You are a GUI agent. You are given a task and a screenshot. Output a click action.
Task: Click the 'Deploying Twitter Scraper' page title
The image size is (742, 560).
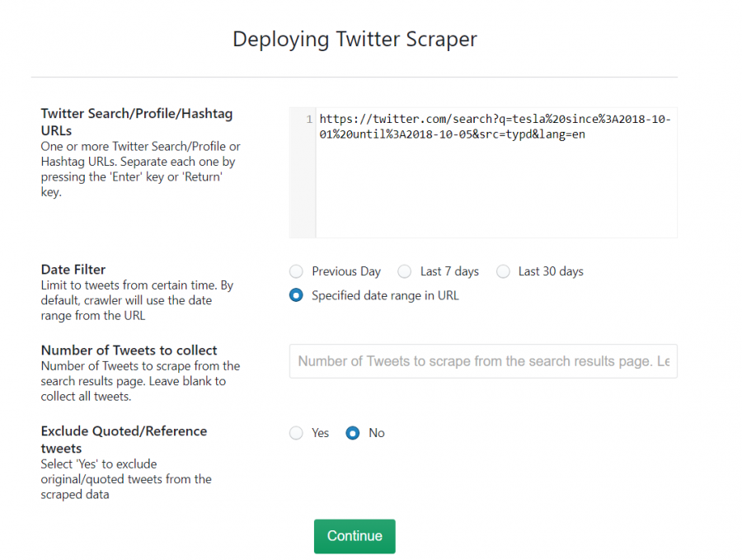pos(355,39)
